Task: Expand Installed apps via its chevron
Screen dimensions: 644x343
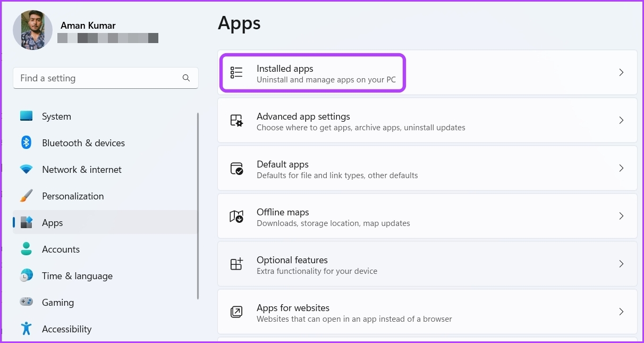Action: [x=621, y=72]
